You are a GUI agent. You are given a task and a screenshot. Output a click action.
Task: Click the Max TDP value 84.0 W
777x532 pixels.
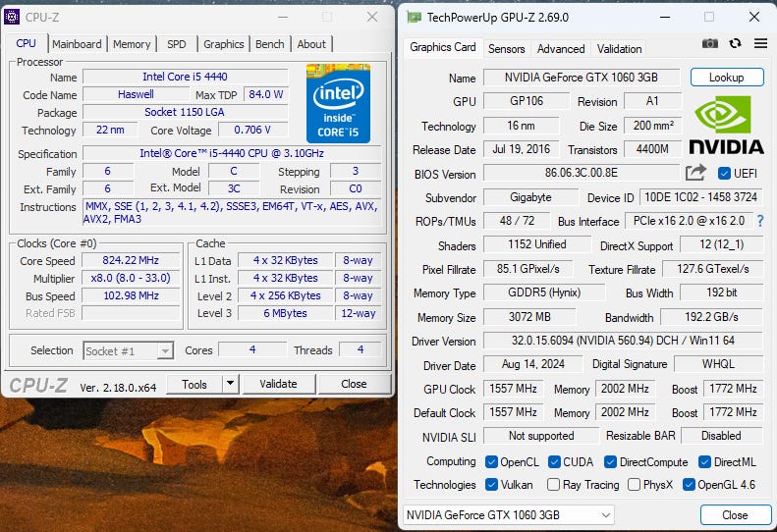pos(266,94)
